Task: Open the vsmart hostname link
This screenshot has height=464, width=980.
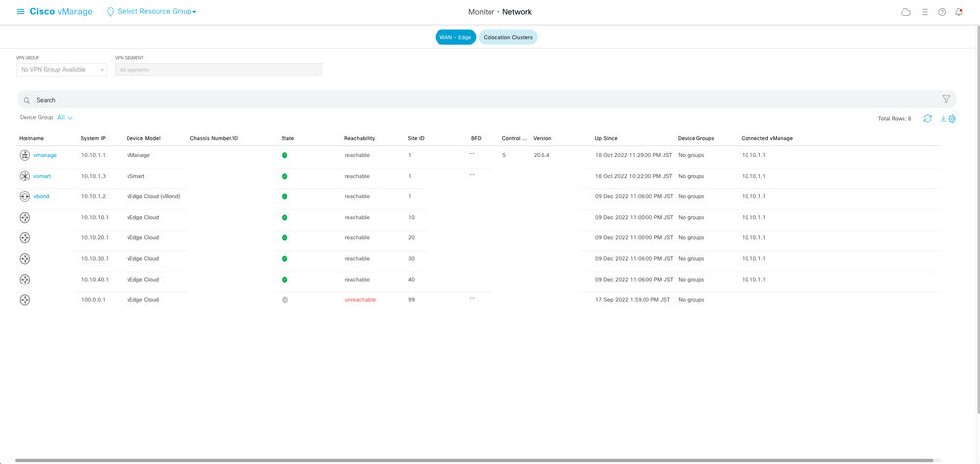Action: (x=42, y=176)
